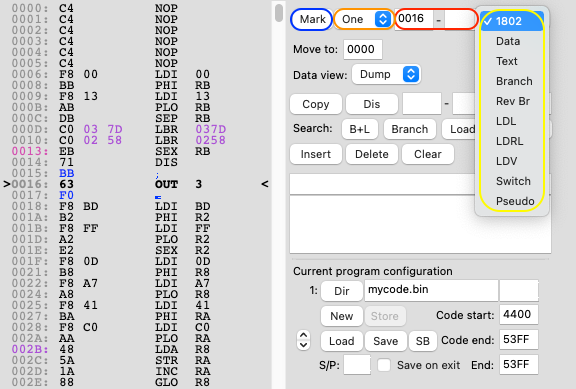The image size is (576, 389).
Task: Click the program slot stepper arrows
Action: pos(303,340)
